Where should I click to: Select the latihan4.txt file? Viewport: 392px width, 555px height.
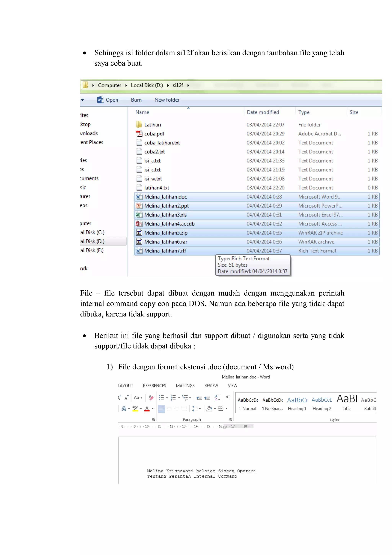click(x=156, y=188)
